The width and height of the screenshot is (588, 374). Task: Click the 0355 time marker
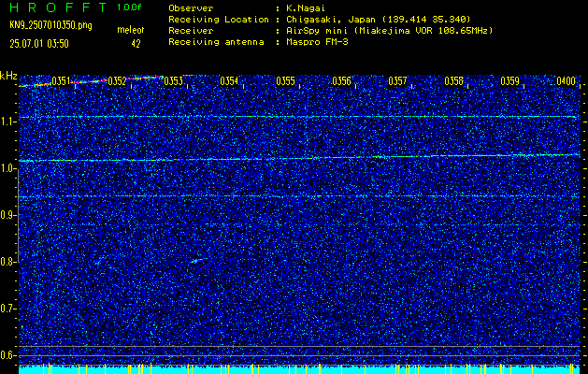(x=285, y=81)
